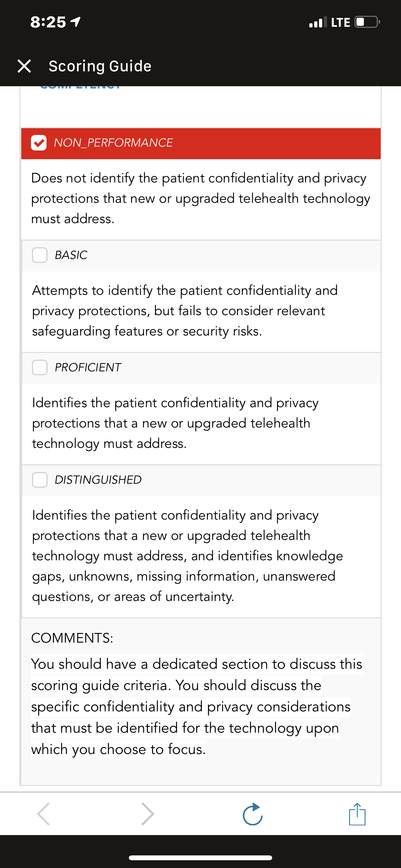
Task: Tap the battery indicator in status bar
Action: [x=367, y=22]
